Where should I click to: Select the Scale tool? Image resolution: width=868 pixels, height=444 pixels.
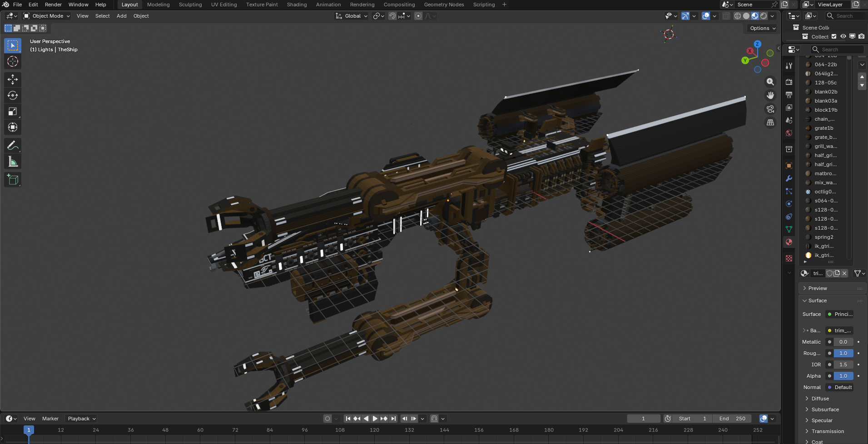pyautogui.click(x=13, y=111)
